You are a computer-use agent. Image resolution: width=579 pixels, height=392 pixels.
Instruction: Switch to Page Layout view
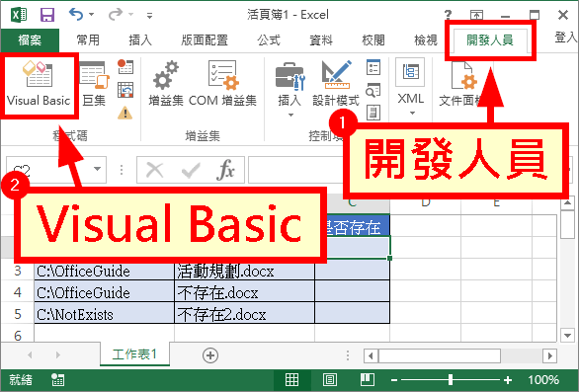tap(329, 379)
